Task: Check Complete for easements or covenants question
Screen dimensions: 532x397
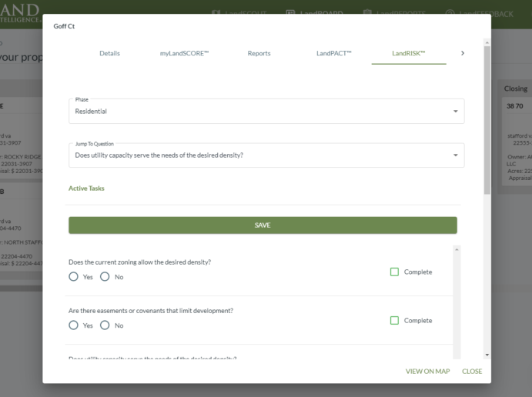Action: pos(394,320)
